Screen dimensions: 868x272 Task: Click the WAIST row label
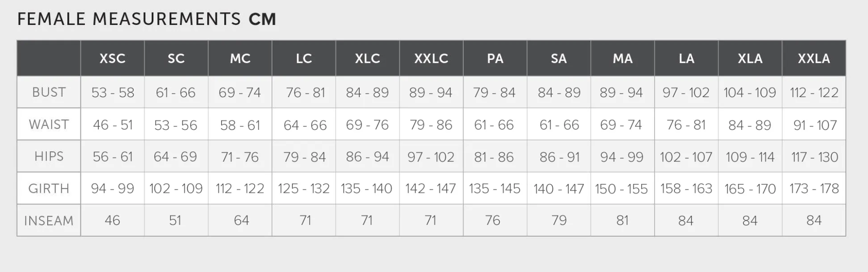tap(49, 125)
